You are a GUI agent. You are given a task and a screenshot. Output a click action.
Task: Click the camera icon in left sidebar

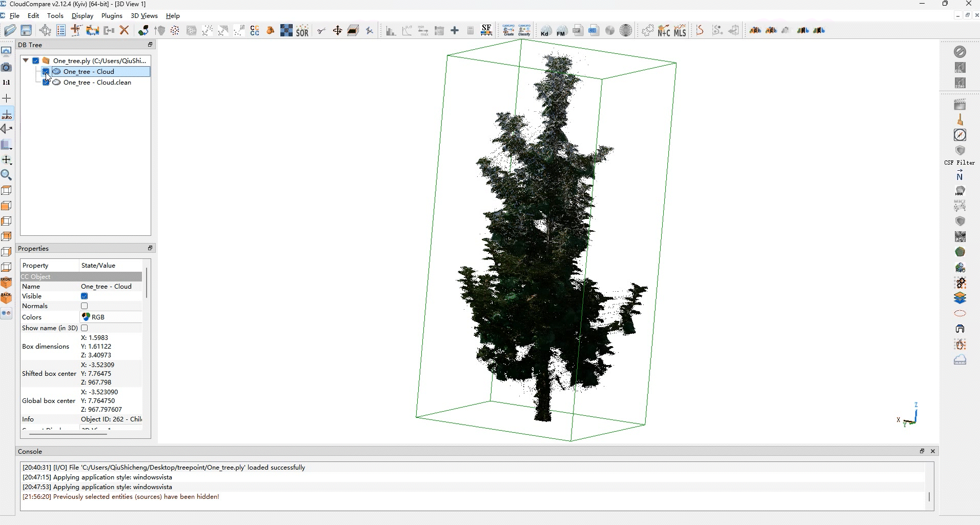click(6, 67)
